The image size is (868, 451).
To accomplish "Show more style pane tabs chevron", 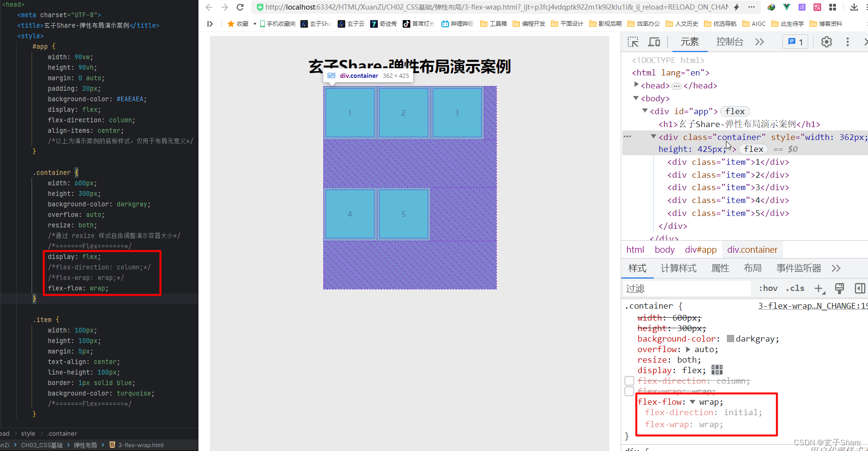I will (x=836, y=268).
